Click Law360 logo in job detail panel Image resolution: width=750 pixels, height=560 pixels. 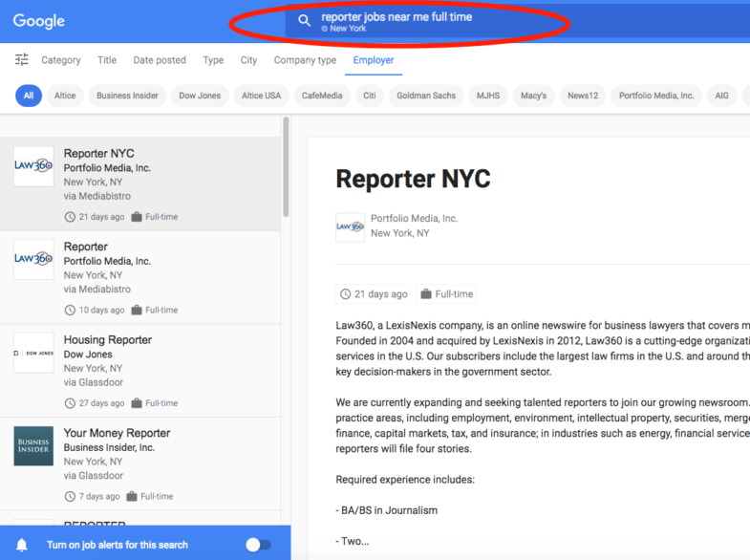(350, 227)
